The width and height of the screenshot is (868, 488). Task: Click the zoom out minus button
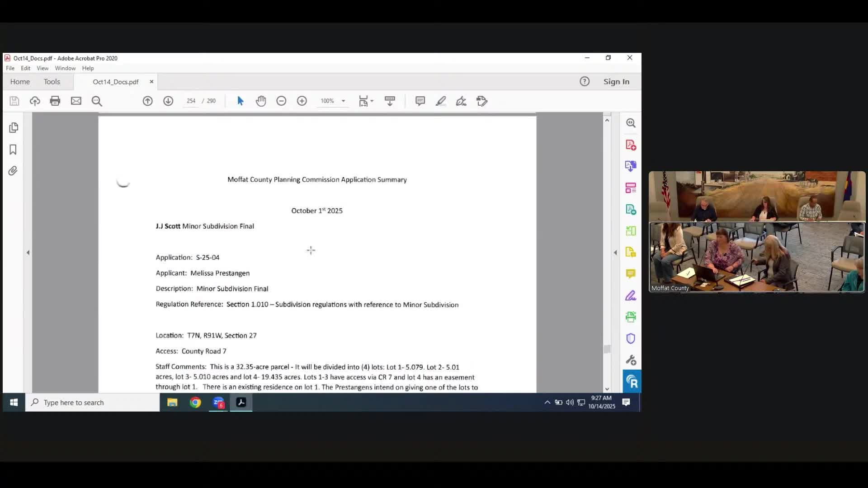click(x=281, y=101)
